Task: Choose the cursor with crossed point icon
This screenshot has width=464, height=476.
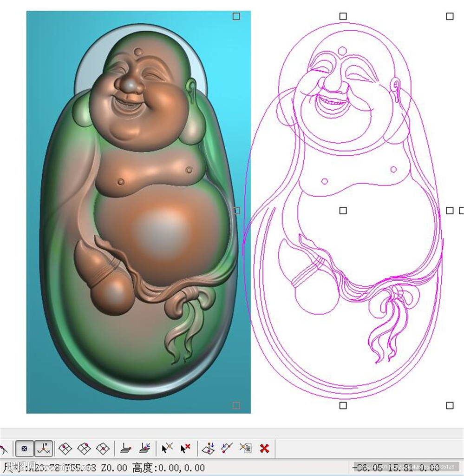Action: click(x=166, y=449)
